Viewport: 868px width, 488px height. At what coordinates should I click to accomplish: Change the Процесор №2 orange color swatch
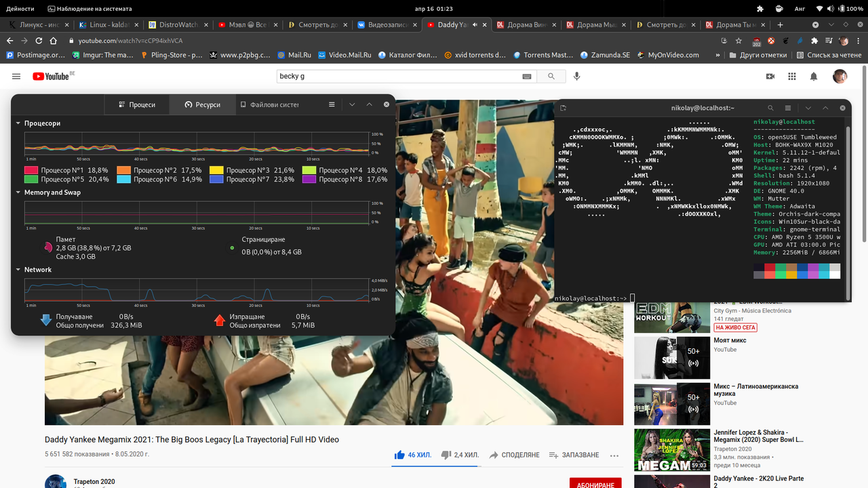click(x=123, y=171)
